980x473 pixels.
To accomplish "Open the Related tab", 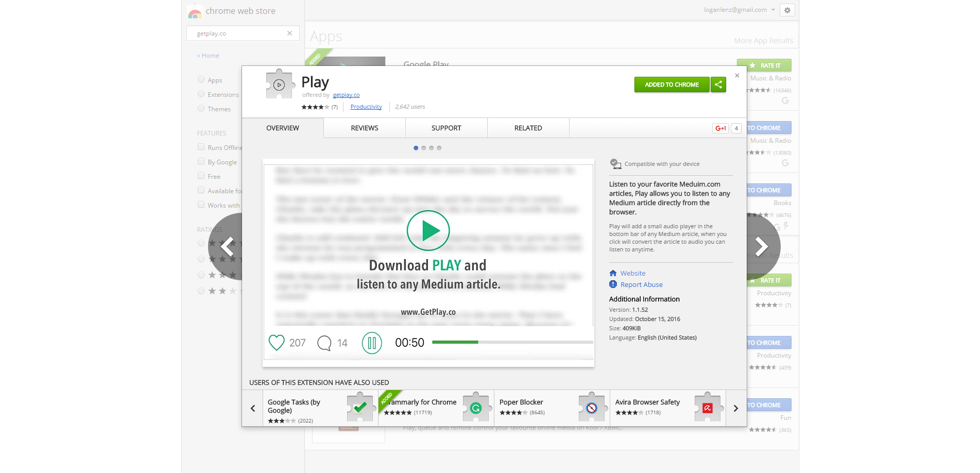I will click(x=528, y=128).
